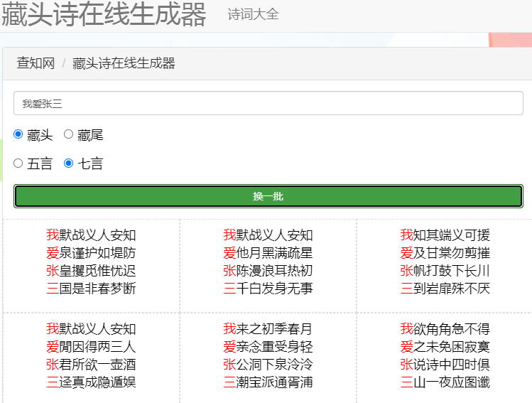This screenshot has height=403, width=532.
Task: Click poem line 我来之初季春月
Action: click(x=268, y=329)
